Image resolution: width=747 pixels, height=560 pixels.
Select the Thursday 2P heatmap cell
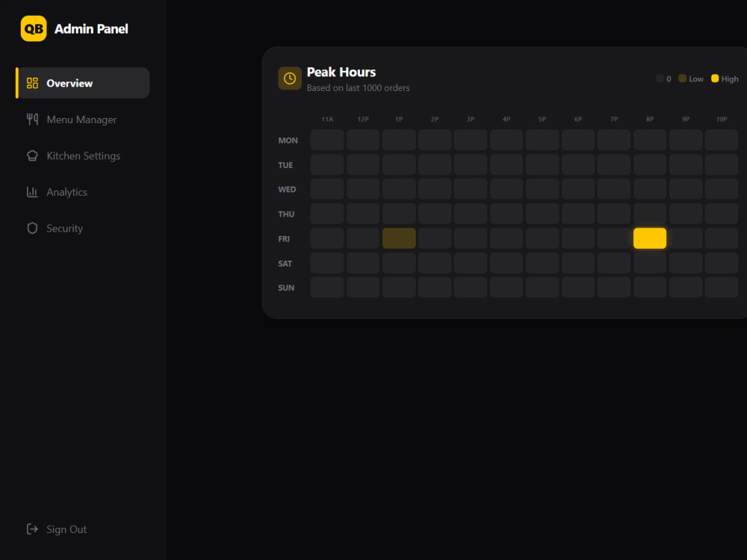[x=435, y=214]
